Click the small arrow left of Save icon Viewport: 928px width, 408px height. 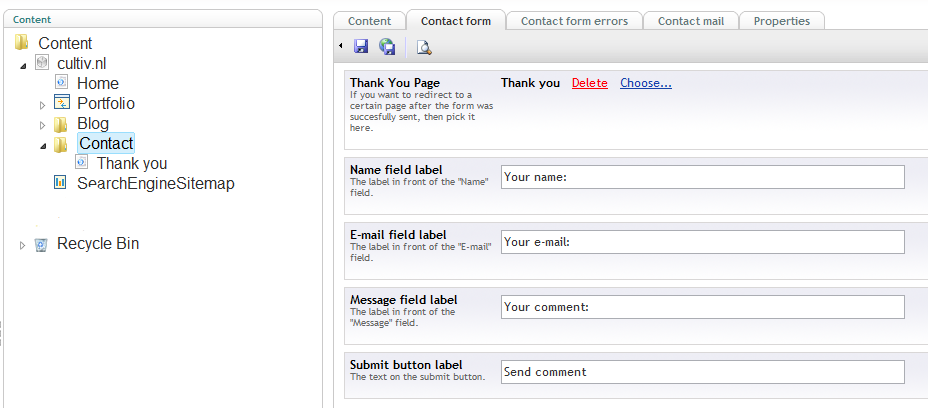pyautogui.click(x=341, y=46)
